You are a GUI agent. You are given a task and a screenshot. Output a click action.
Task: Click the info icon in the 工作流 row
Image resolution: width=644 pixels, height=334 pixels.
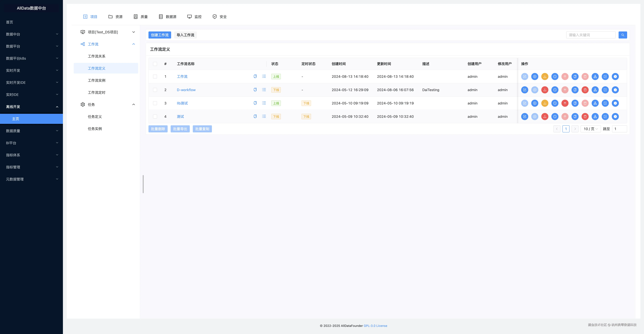[x=615, y=77]
